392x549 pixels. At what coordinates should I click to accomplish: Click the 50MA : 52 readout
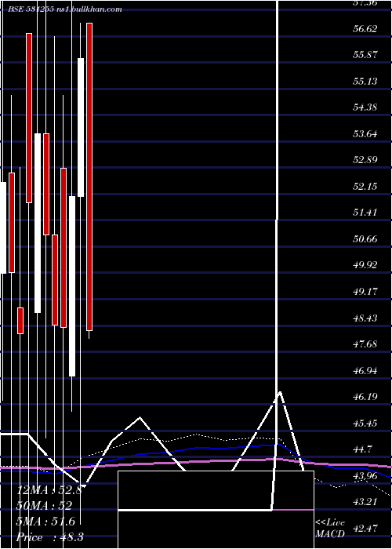[x=44, y=506]
